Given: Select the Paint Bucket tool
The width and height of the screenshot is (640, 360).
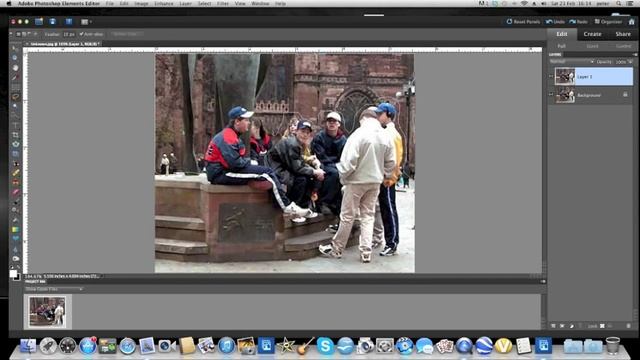Looking at the screenshot, I should pyautogui.click(x=16, y=220).
